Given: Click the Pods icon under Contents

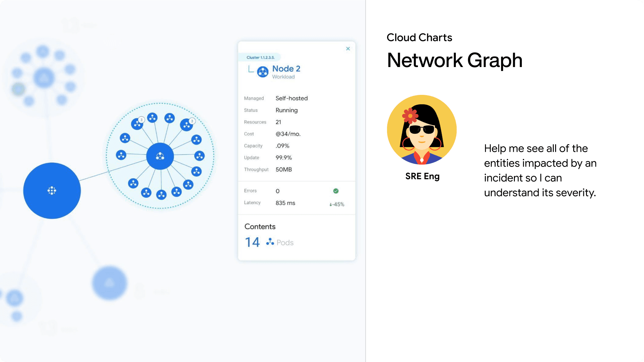Looking at the screenshot, I should coord(270,242).
